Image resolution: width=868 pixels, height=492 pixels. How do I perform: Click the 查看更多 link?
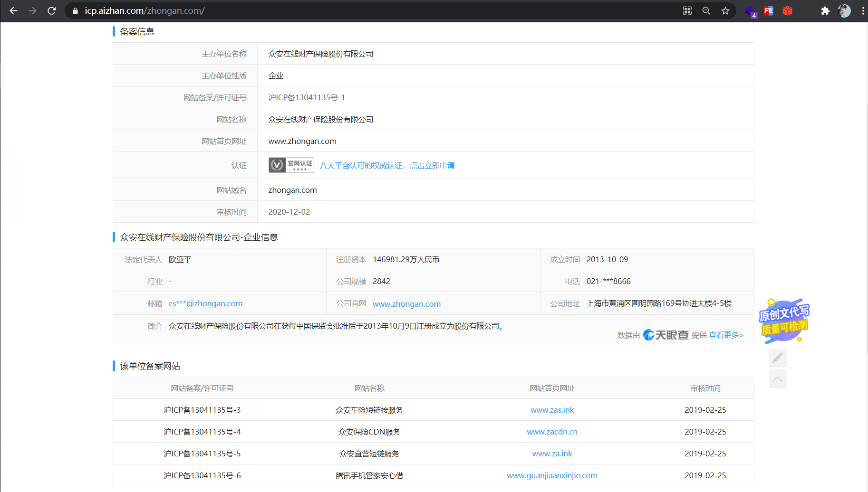[726, 335]
